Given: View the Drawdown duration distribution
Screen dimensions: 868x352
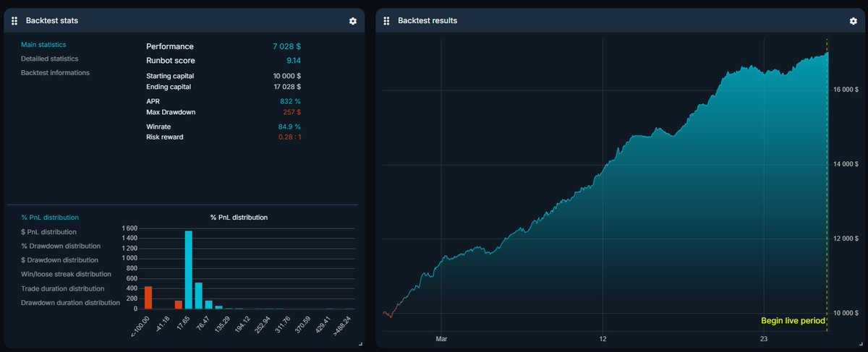Looking at the screenshot, I should click(x=70, y=302).
